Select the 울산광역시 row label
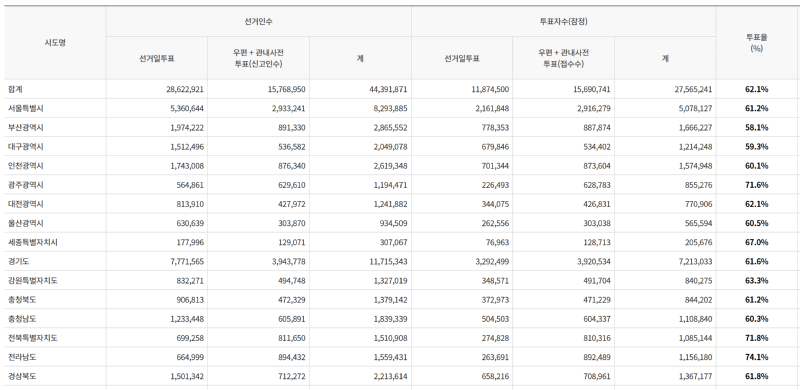The image size is (800, 390). (26, 223)
